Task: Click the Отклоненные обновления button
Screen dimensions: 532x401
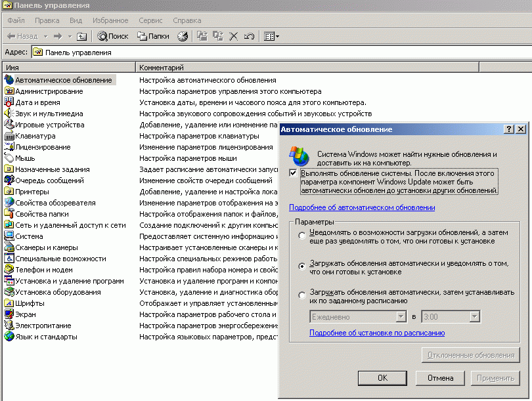Action: (x=470, y=355)
